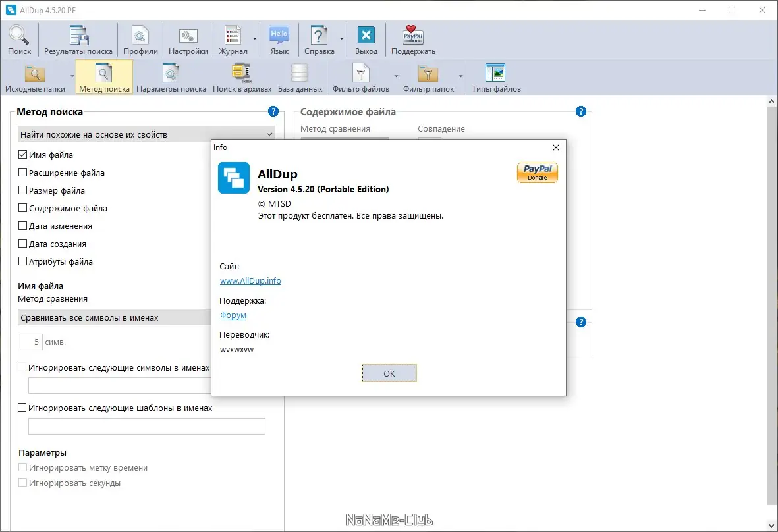This screenshot has width=778, height=532.
Task: Click the PayPal Donate button in Info dialog
Action: click(x=538, y=173)
